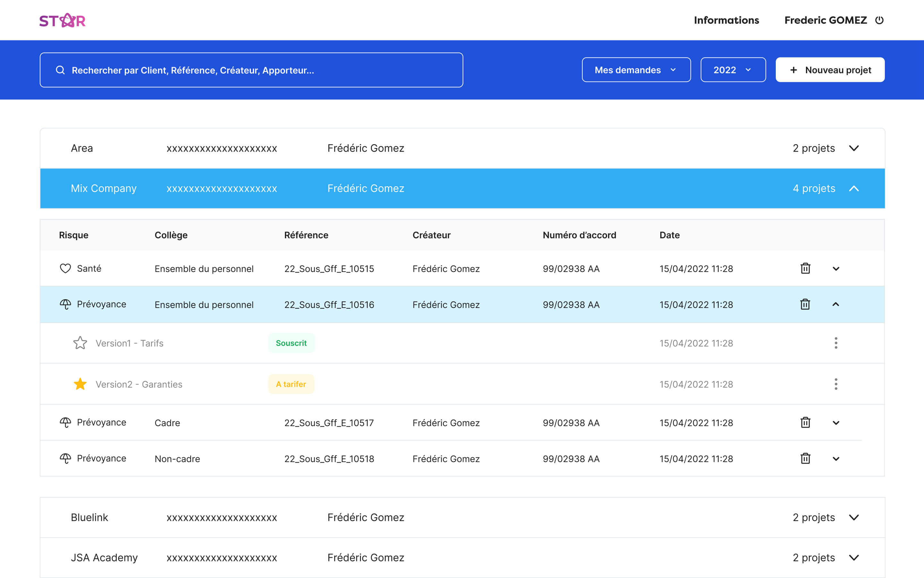Screen dimensions: 924x578
Task: Click the Risque column header
Action: 74,235
